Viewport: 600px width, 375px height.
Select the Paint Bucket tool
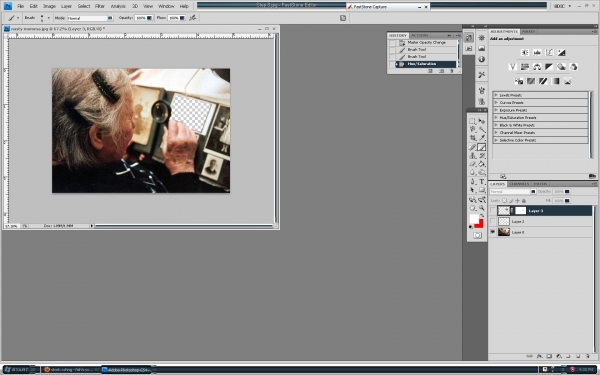click(482, 164)
